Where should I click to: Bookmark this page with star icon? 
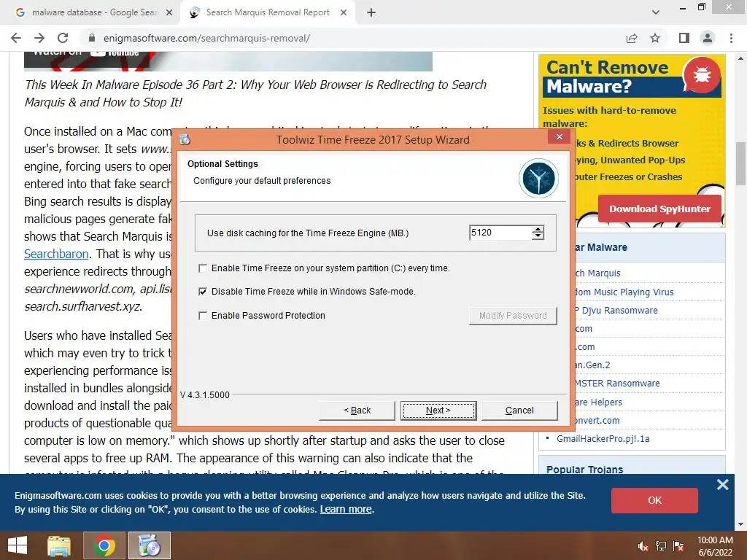pyautogui.click(x=655, y=38)
